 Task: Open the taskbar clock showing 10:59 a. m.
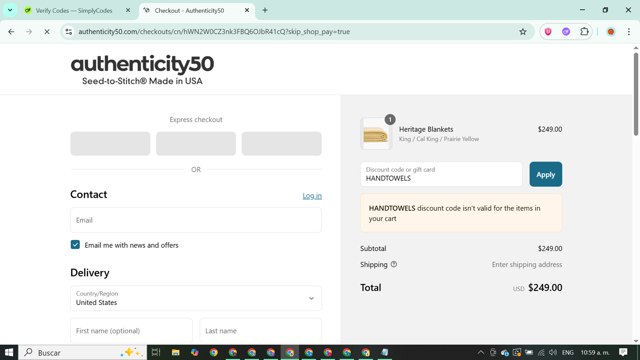[595, 352]
